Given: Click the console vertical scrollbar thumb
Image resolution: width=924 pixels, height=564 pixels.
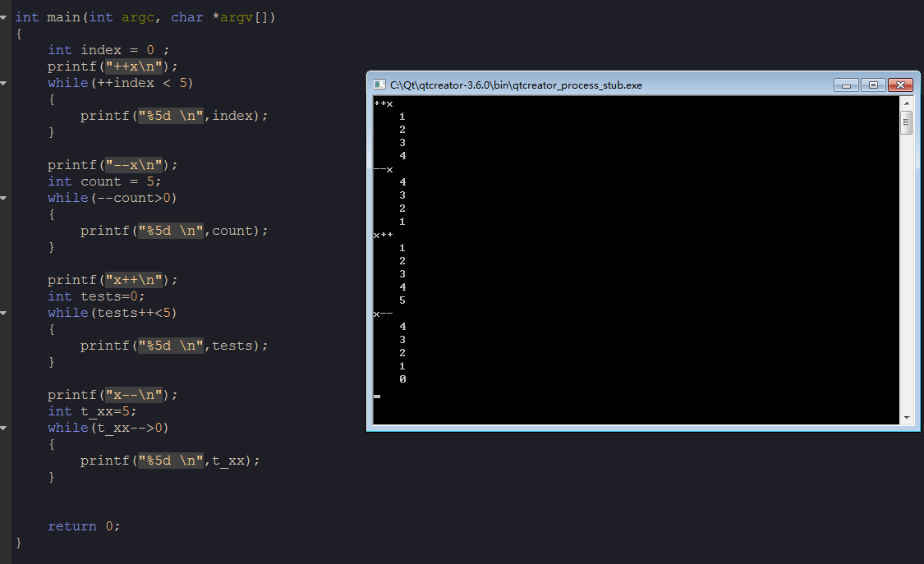Looking at the screenshot, I should (906, 122).
